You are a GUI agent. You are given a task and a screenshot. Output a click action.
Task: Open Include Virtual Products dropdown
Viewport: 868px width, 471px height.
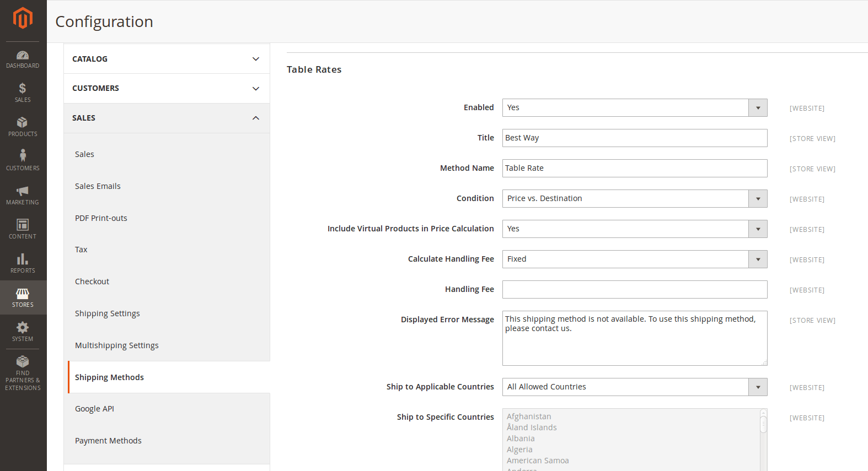635,229
